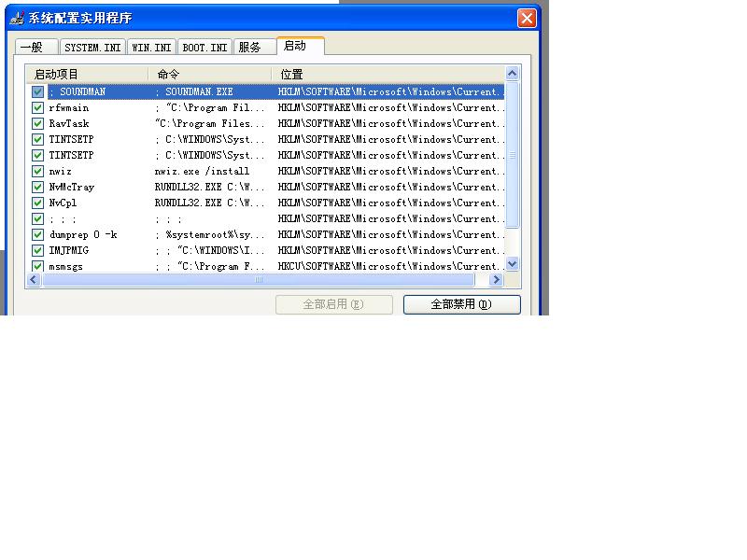Open the SYSTEM.INI tab
Screen dimensions: 747x560
click(92, 48)
